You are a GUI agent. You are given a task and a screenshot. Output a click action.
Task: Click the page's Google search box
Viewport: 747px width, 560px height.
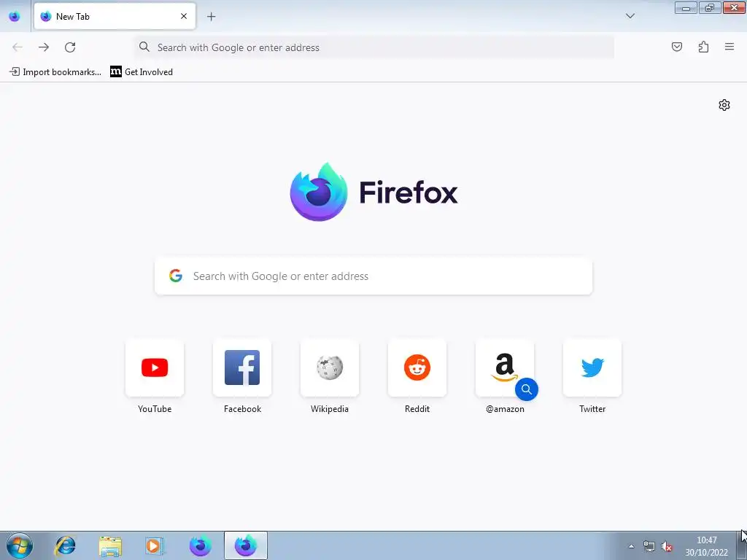pyautogui.click(x=373, y=276)
